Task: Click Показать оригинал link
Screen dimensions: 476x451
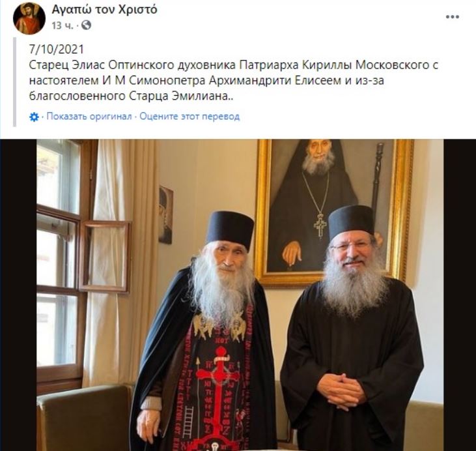Action: point(89,117)
